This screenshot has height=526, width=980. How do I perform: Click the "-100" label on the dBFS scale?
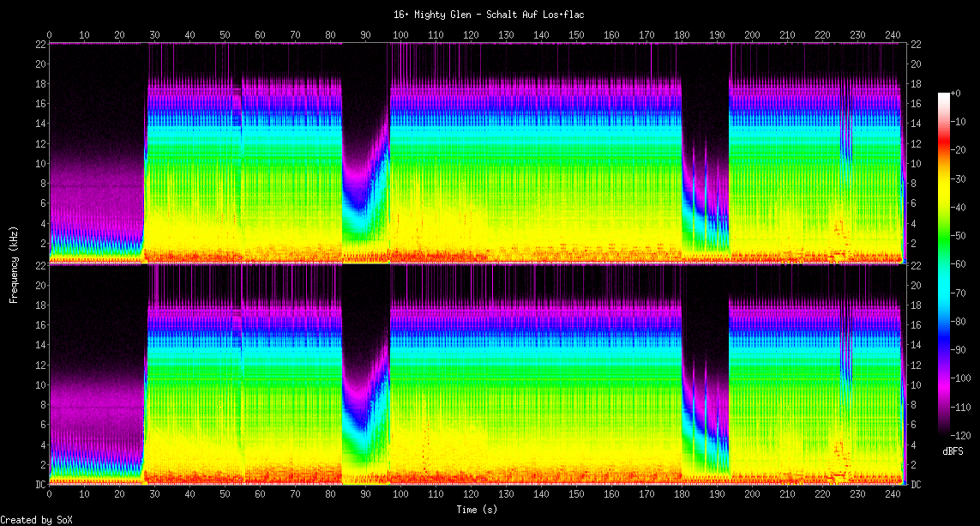pyautogui.click(x=960, y=378)
